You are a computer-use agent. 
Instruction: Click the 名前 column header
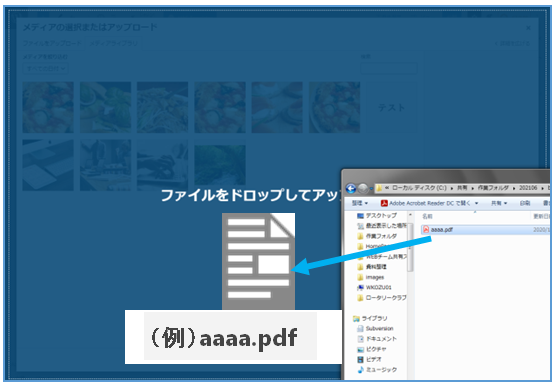point(427,216)
